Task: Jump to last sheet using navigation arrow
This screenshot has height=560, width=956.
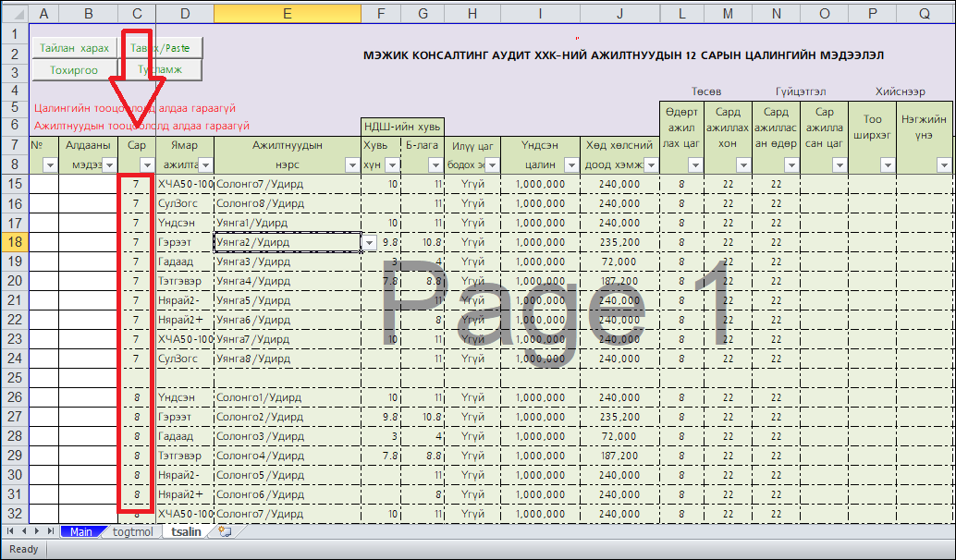Action: point(49,531)
